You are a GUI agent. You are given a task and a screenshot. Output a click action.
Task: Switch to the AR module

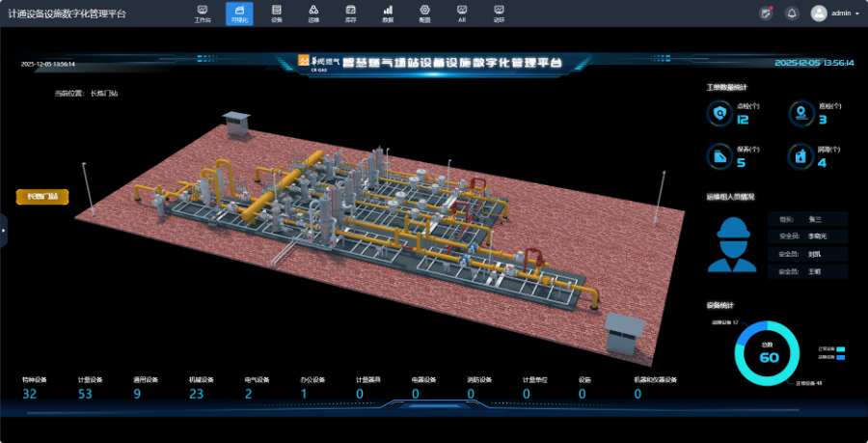tap(461, 13)
